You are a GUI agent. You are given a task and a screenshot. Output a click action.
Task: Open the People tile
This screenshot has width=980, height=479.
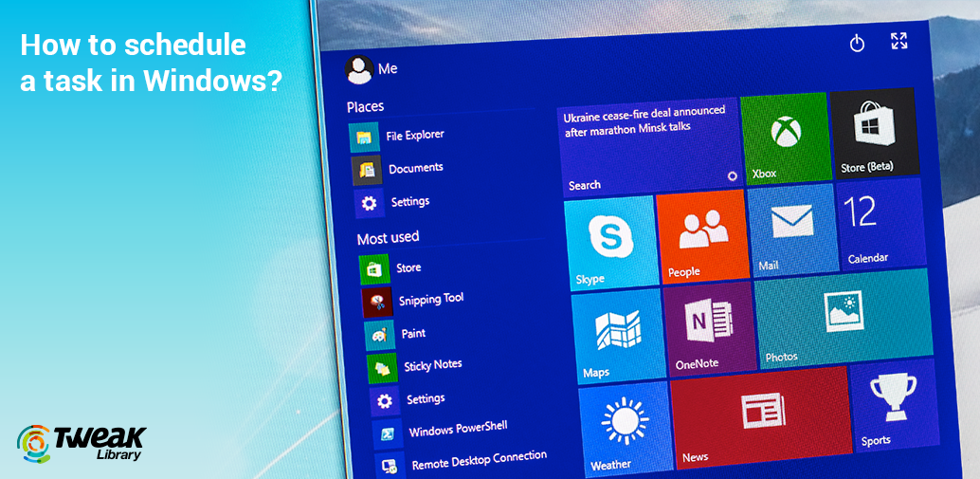click(703, 234)
